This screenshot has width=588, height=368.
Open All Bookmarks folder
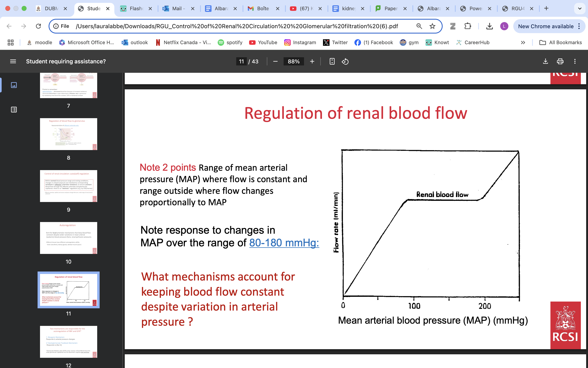point(561,42)
